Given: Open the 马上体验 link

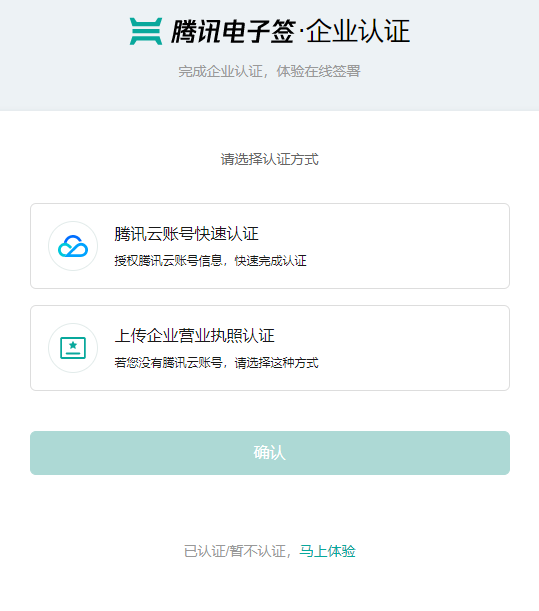Looking at the screenshot, I should click(327, 551).
